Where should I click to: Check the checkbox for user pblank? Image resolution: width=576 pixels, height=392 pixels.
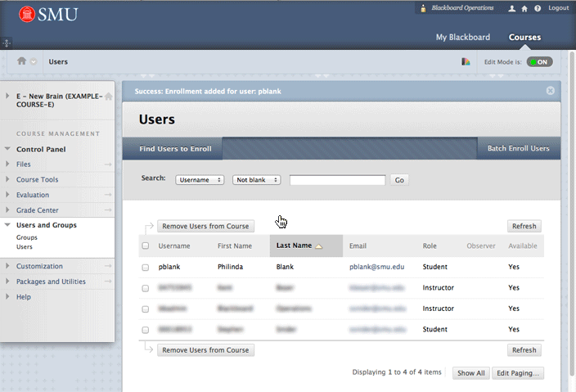click(x=146, y=268)
